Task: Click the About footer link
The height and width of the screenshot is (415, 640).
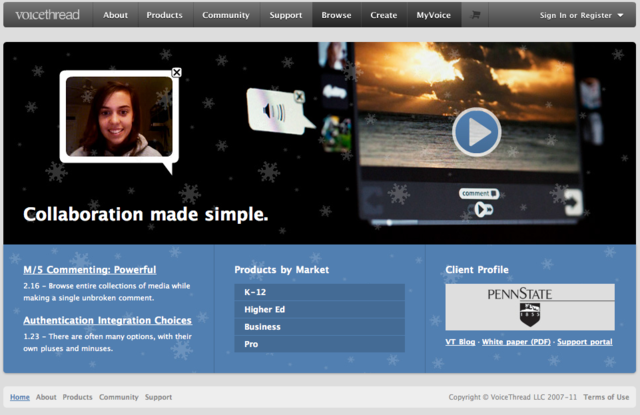Action: pyautogui.click(x=46, y=397)
